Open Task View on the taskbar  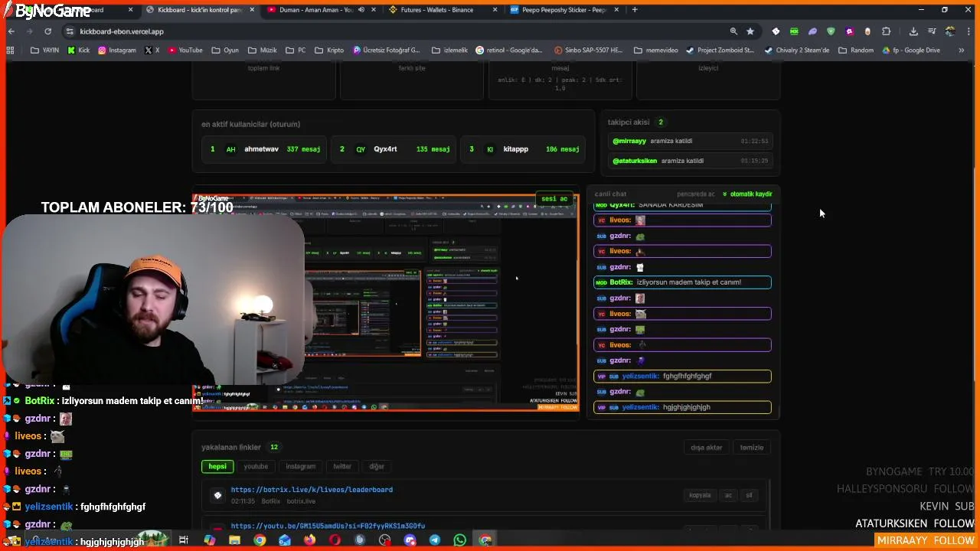click(183, 540)
